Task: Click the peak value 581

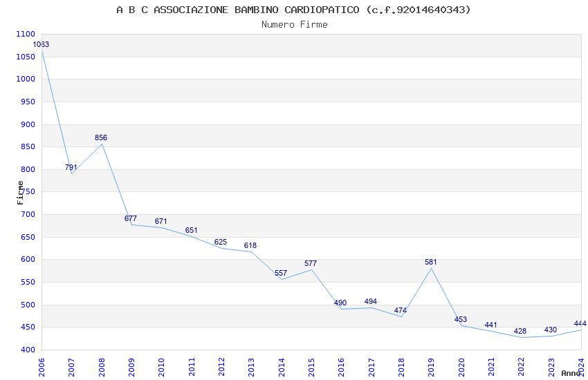Action: [430, 262]
